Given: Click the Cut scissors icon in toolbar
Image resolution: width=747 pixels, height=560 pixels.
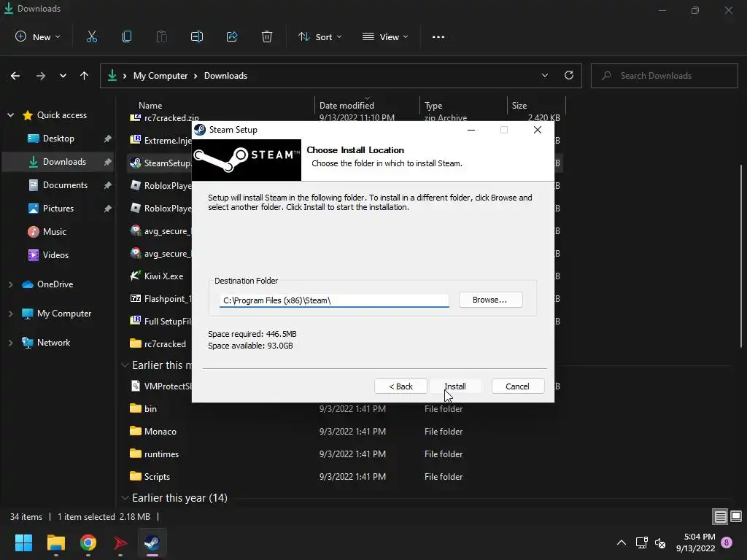Looking at the screenshot, I should click(x=91, y=36).
